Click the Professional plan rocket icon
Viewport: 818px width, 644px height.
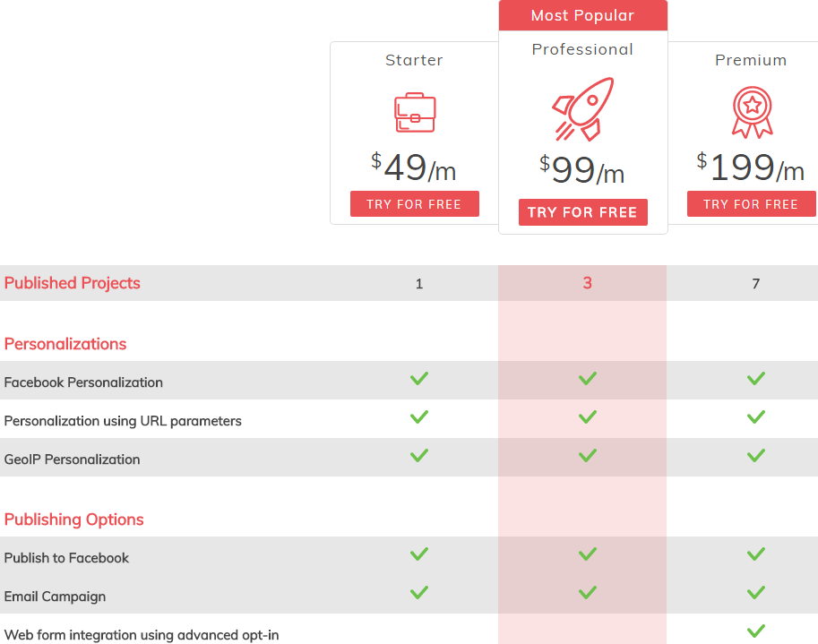pyautogui.click(x=583, y=109)
